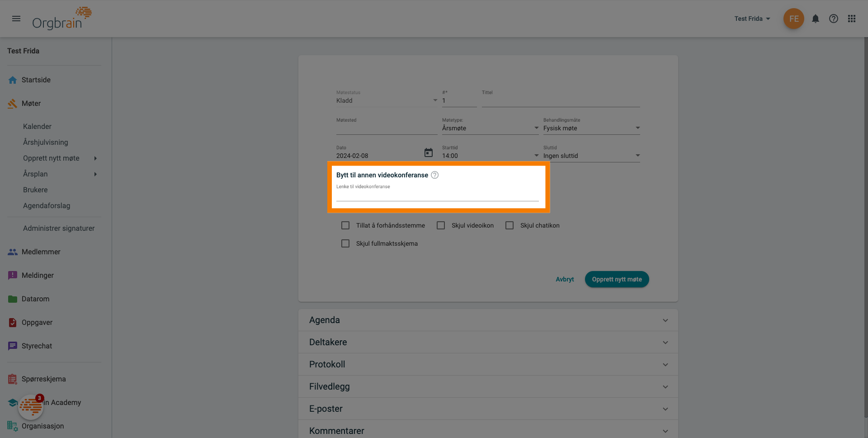Expand the Deltakere section

[x=488, y=342]
